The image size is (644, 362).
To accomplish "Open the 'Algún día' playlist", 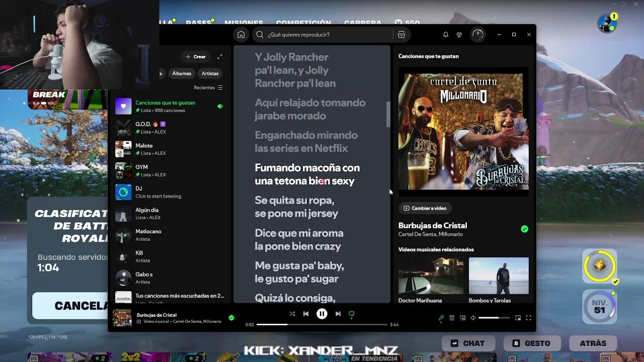I will tap(170, 214).
